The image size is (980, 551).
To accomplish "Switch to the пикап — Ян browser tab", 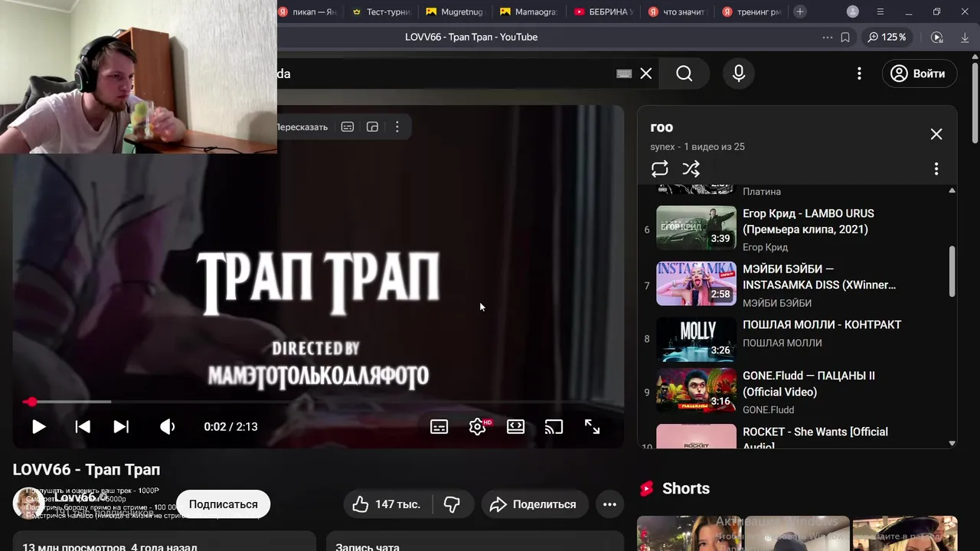I will pos(308,11).
